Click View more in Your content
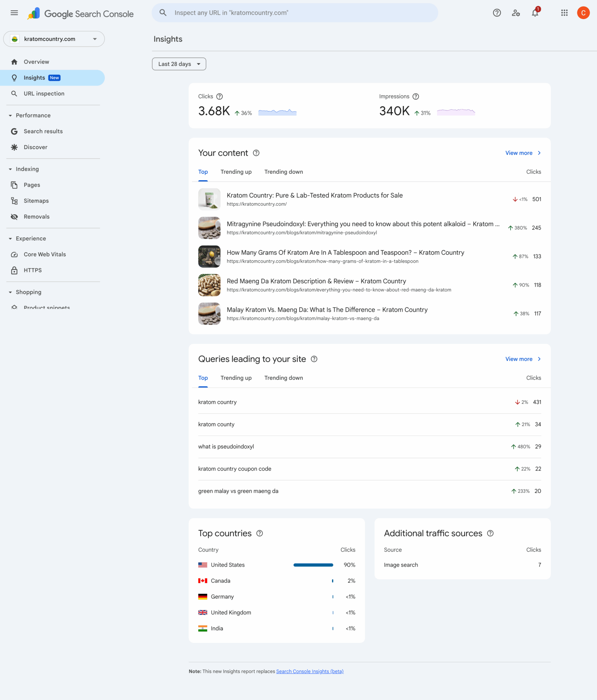 point(523,153)
